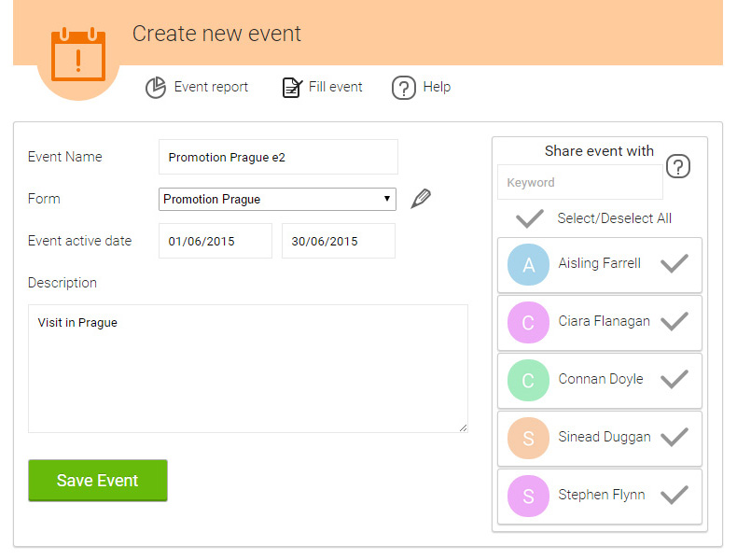Click Connan Doyle's green avatar
This screenshot has height=560, width=737.
coord(528,381)
